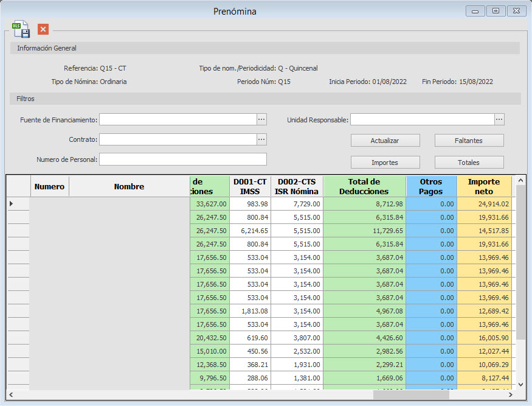Image resolution: width=532 pixels, height=406 pixels.
Task: Click the Importe neto column header
Action: (x=484, y=186)
